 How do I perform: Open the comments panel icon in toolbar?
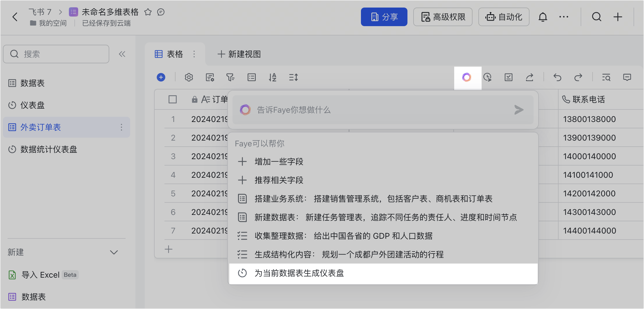(627, 77)
